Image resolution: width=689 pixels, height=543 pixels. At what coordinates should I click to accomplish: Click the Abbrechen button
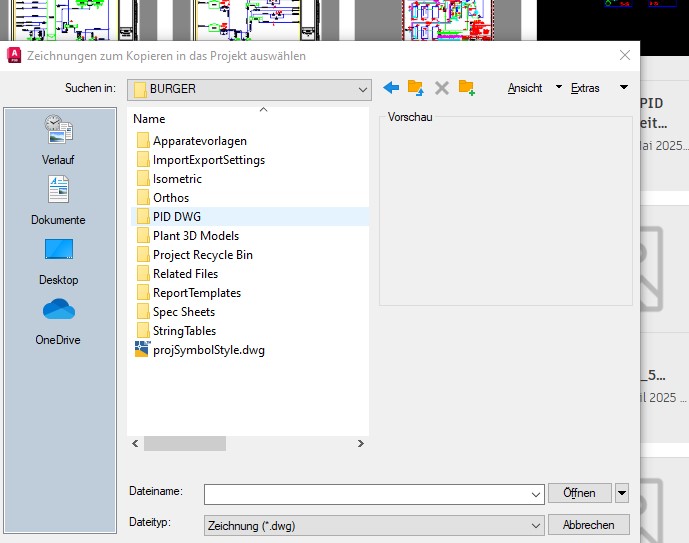click(588, 525)
